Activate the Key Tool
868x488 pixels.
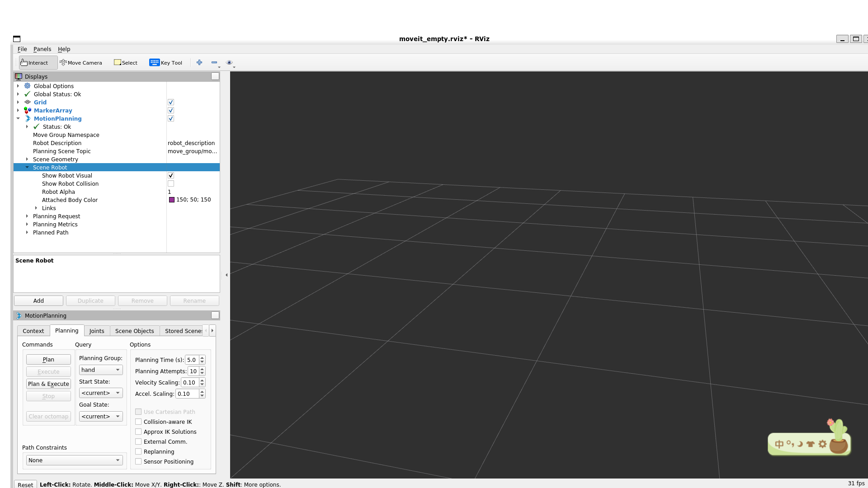[166, 63]
